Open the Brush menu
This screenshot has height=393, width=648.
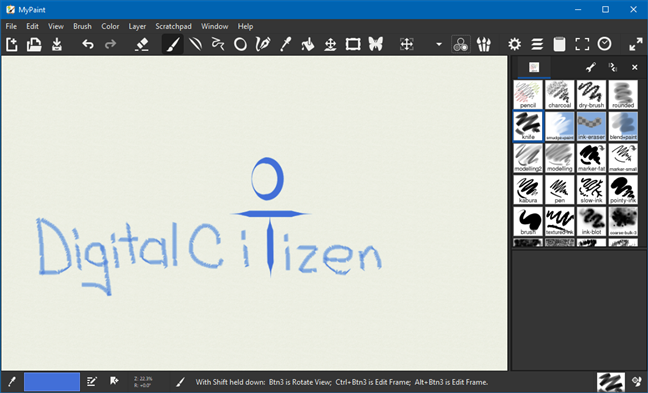pos(82,26)
